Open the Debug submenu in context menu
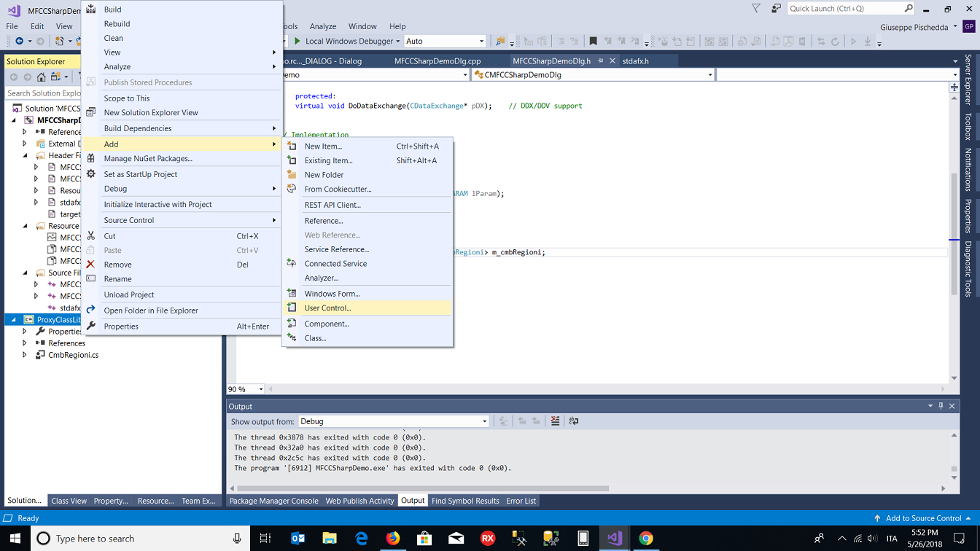Image resolution: width=980 pixels, height=551 pixels. [182, 189]
